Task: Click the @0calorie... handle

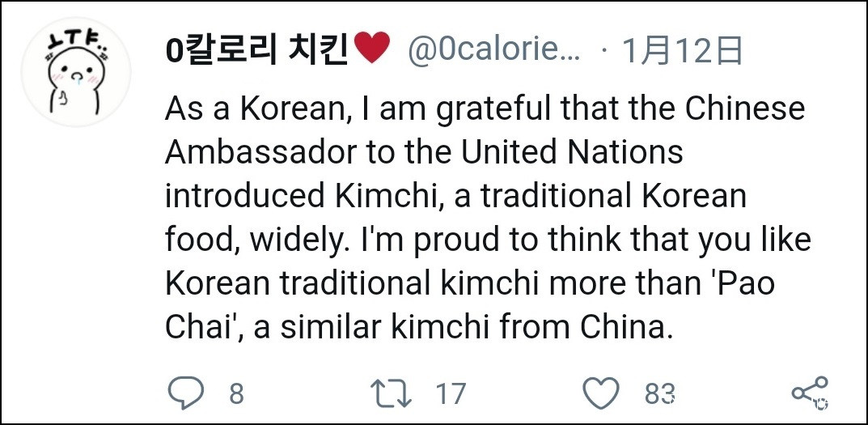Action: (x=493, y=51)
